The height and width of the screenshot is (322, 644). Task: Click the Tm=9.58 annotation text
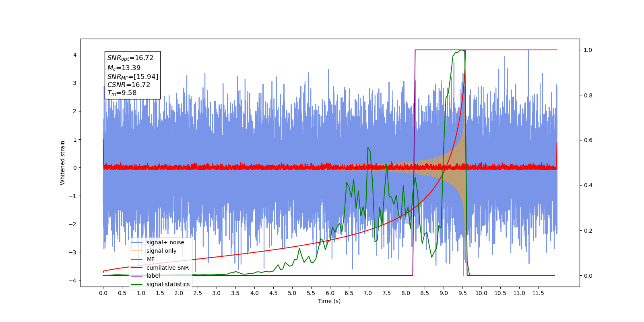tap(122, 93)
